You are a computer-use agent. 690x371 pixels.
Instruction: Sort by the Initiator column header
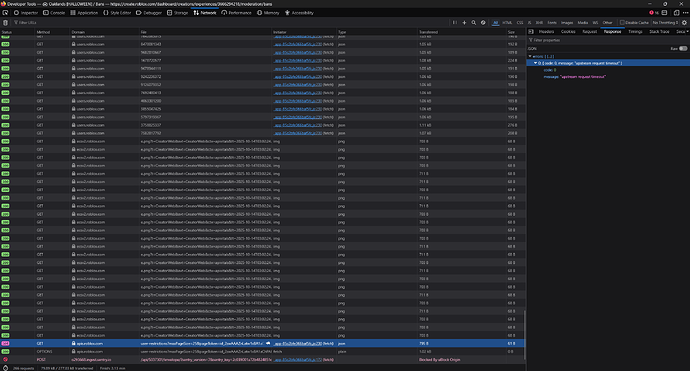(x=304, y=32)
